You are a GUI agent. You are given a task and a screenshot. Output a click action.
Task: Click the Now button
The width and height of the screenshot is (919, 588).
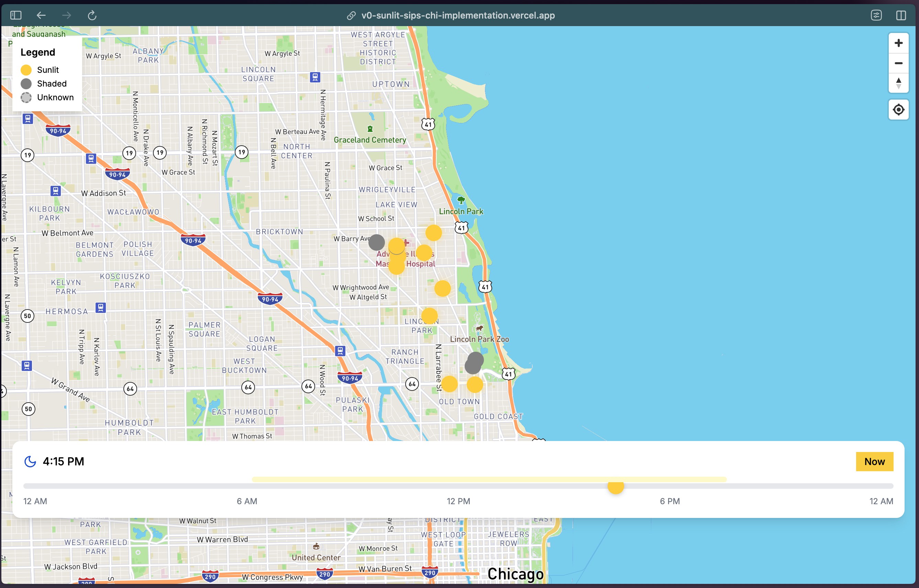(x=874, y=462)
